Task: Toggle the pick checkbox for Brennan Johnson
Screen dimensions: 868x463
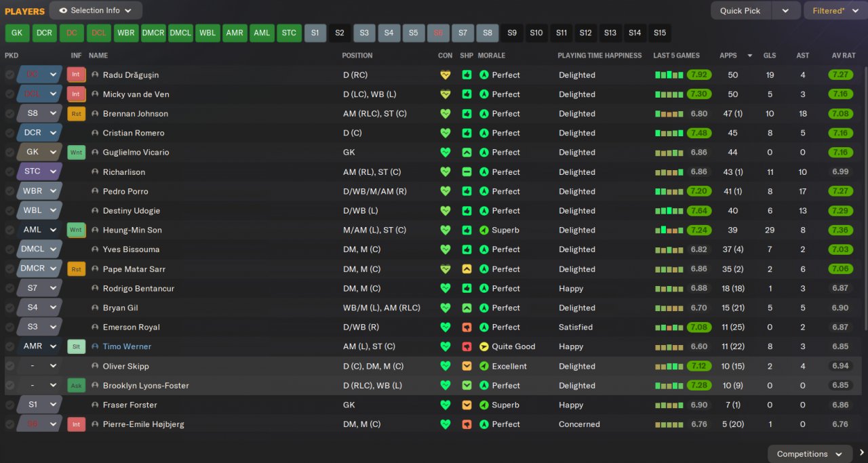Action: (9, 114)
